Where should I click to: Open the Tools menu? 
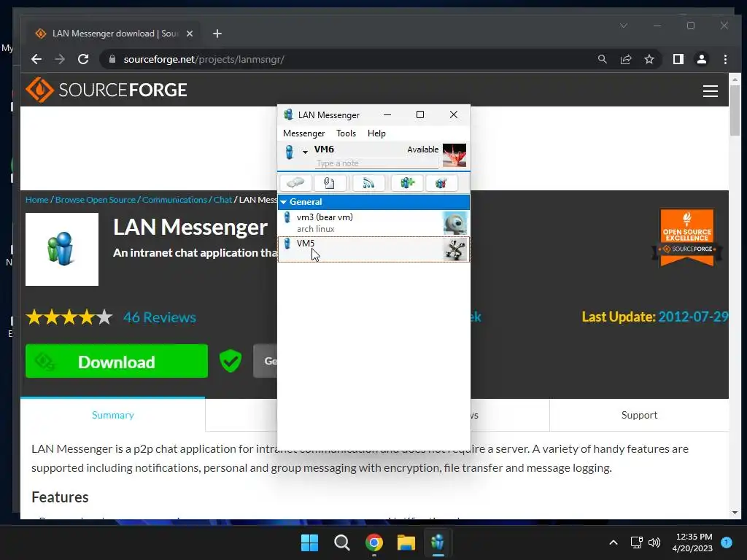347,133
